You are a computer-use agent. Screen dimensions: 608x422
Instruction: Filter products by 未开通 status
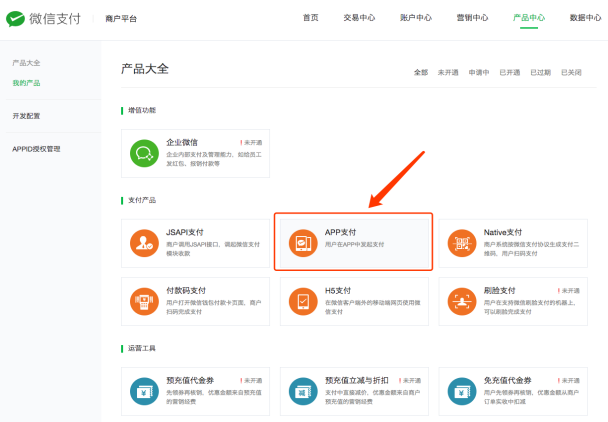tap(448, 73)
